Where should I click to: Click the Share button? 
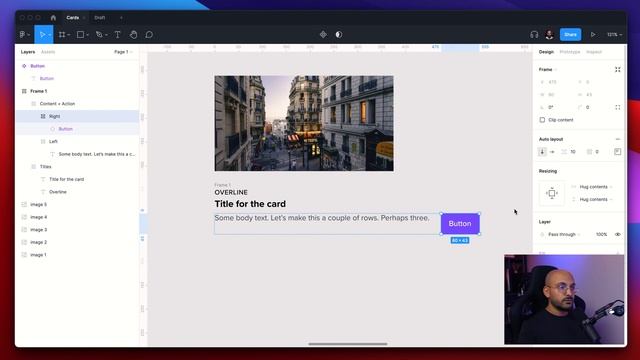[570, 35]
